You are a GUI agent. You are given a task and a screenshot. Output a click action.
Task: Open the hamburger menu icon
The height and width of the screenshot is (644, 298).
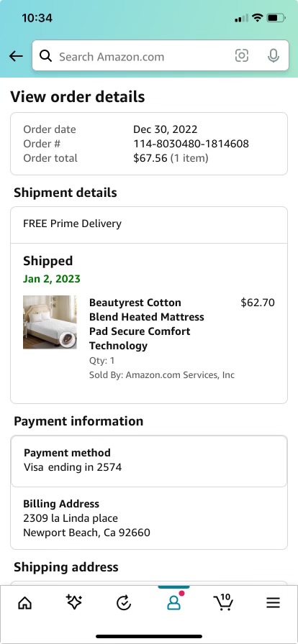[273, 603]
